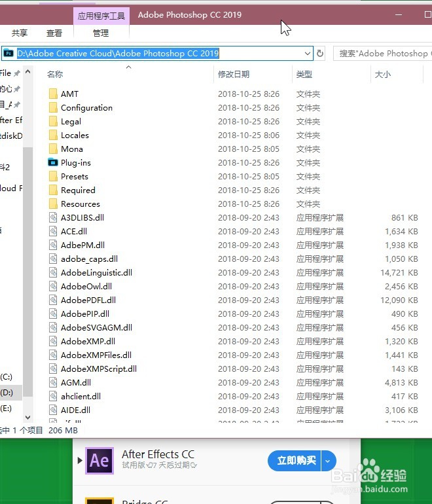Click the 861 KB size value
Viewport: 432px width, 504px height.
[x=405, y=217]
